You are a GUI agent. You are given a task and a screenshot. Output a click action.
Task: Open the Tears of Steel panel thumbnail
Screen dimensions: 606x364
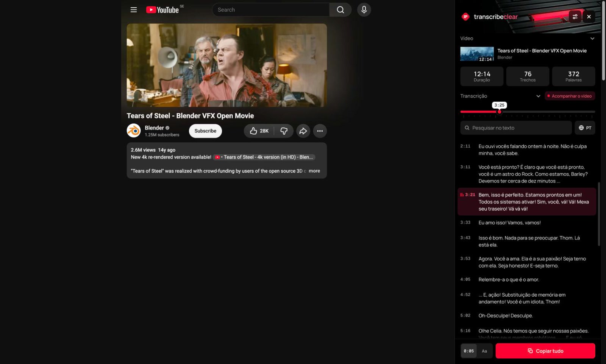[477, 54]
